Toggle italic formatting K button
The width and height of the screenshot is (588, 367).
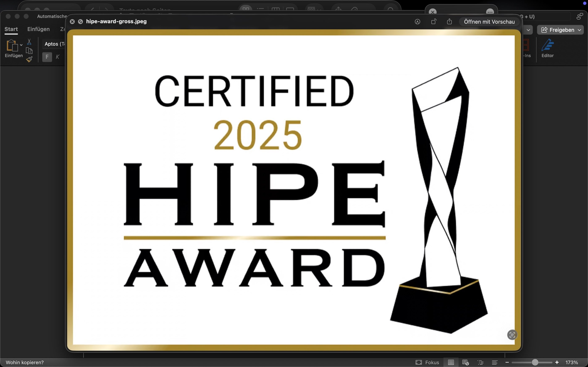point(58,57)
